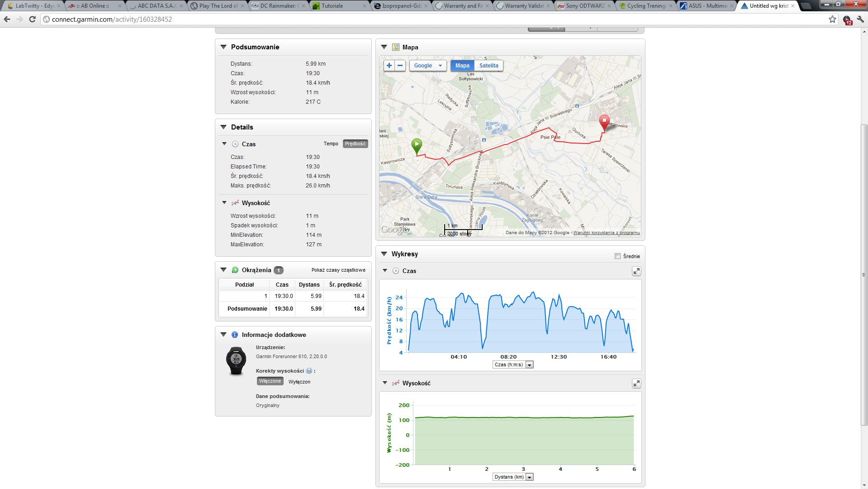Click the green start marker on map
868x489 pixels.
point(417,146)
